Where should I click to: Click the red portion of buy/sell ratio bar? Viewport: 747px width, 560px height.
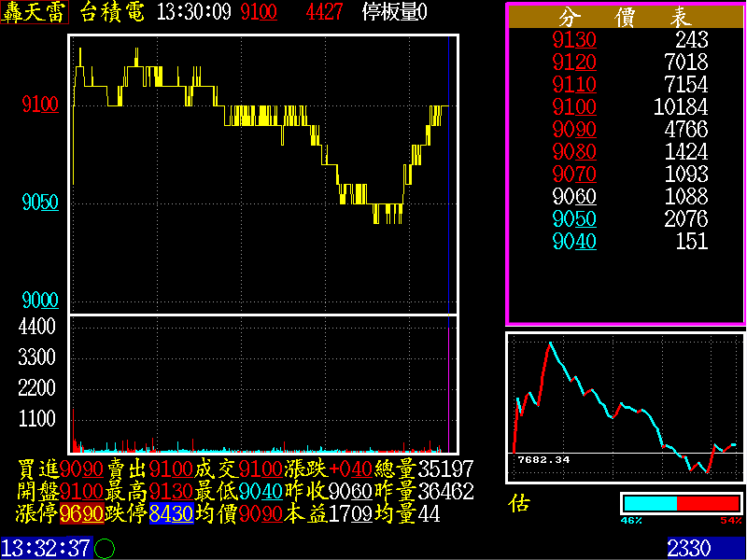click(x=707, y=504)
